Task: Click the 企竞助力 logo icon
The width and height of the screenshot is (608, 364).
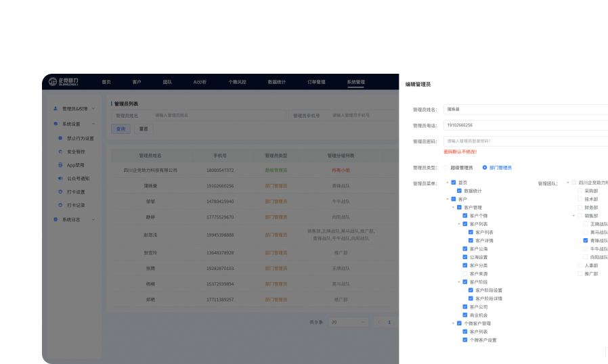Action: click(53, 82)
